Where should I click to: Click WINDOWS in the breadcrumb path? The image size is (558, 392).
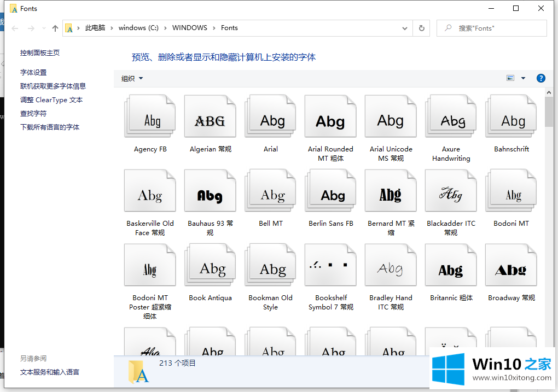[189, 28]
